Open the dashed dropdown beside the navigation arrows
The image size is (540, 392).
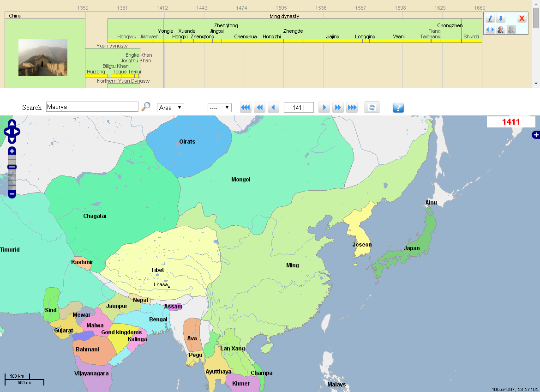(219, 107)
